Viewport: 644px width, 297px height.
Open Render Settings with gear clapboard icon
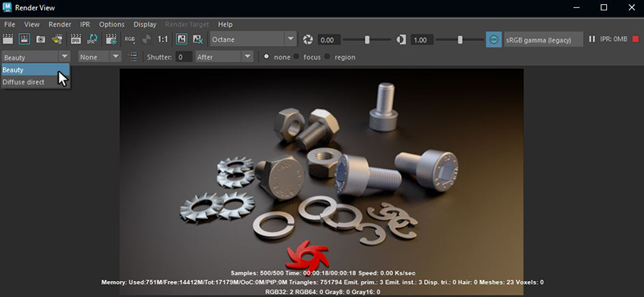click(x=111, y=39)
